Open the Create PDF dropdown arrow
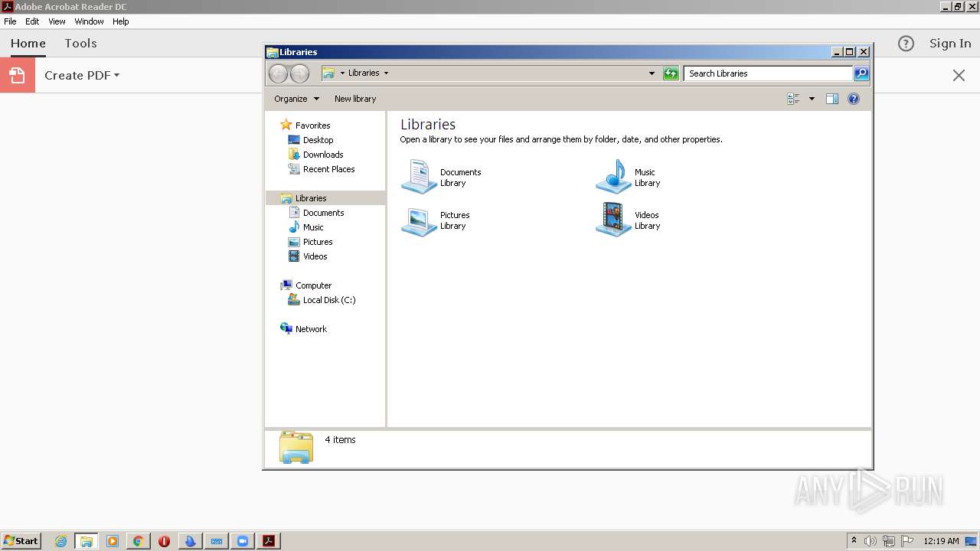 (x=117, y=75)
